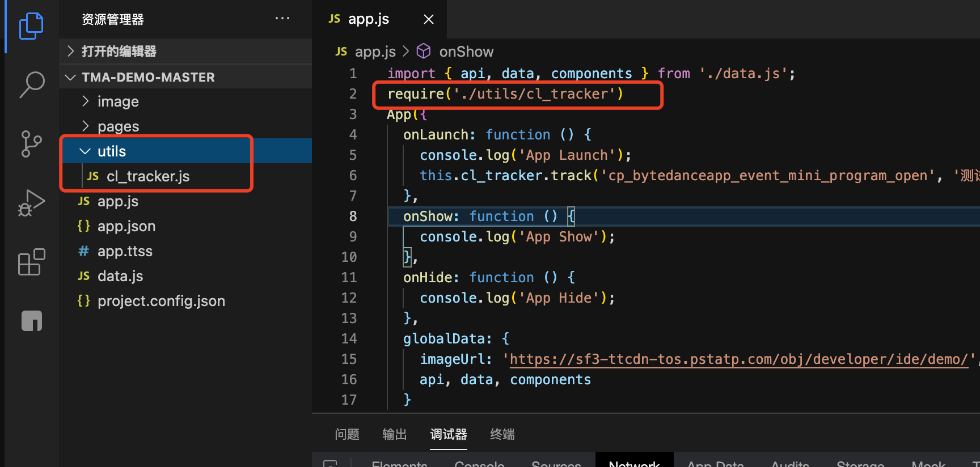980x467 pixels.
Task: Click the imageUrl https link in code
Action: 738,359
